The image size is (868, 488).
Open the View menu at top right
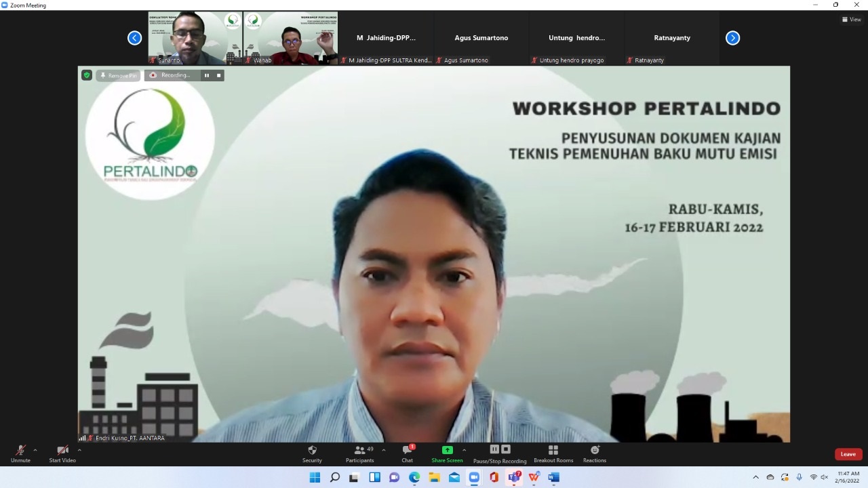point(851,20)
